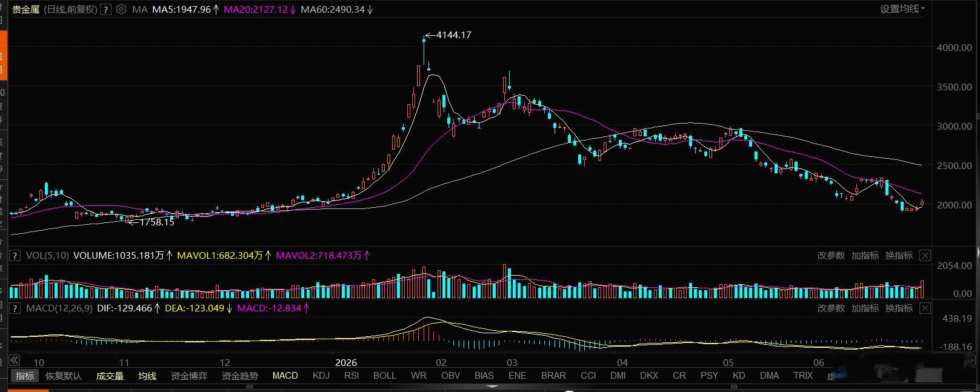This screenshot has height=392, width=980.
Task: Select the BOLL indicator tab
Action: [x=384, y=376]
